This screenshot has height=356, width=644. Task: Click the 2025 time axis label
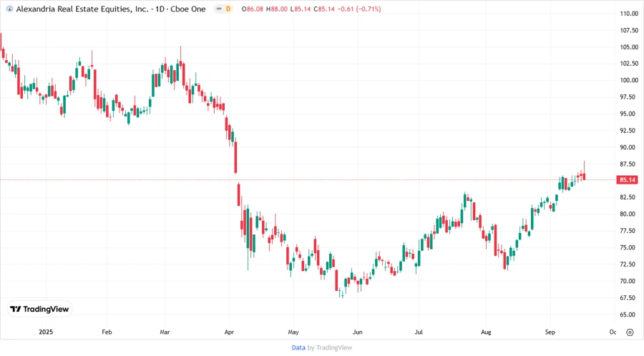pos(46,332)
